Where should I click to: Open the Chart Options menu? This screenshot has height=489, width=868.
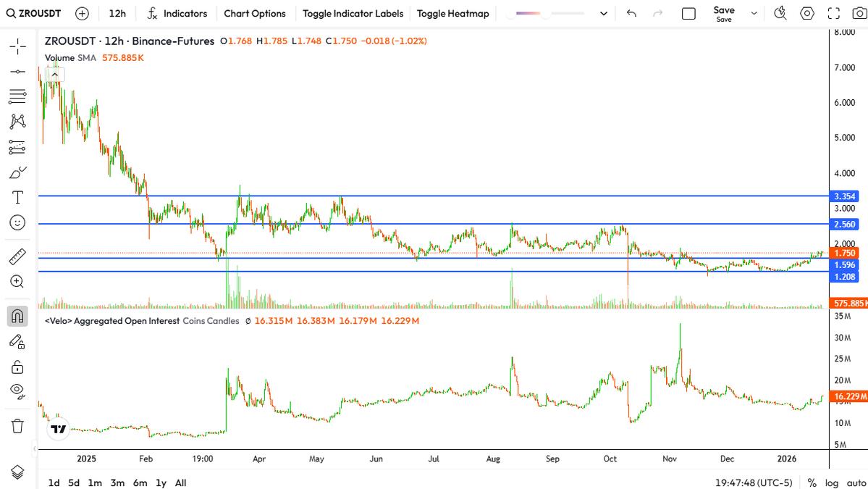(x=255, y=13)
